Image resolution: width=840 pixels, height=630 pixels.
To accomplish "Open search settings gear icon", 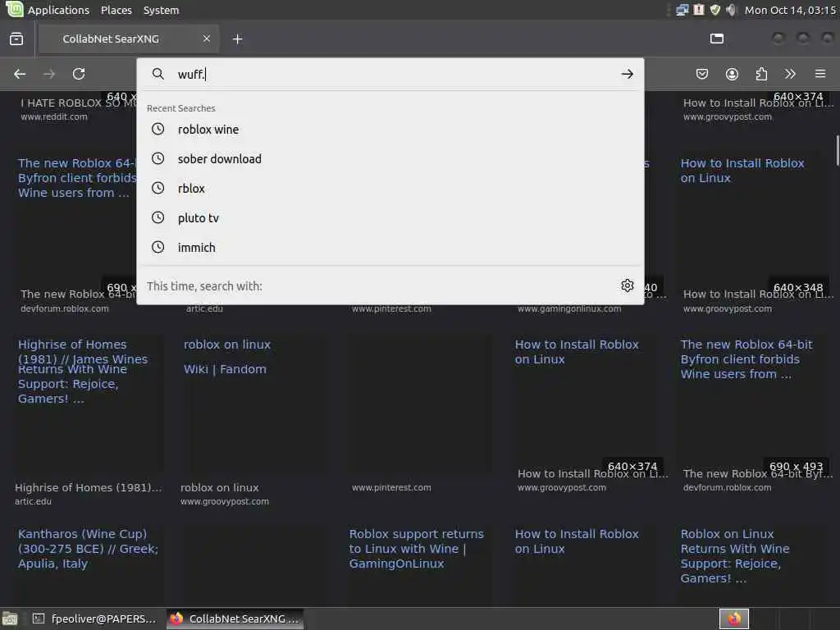I will click(x=628, y=285).
